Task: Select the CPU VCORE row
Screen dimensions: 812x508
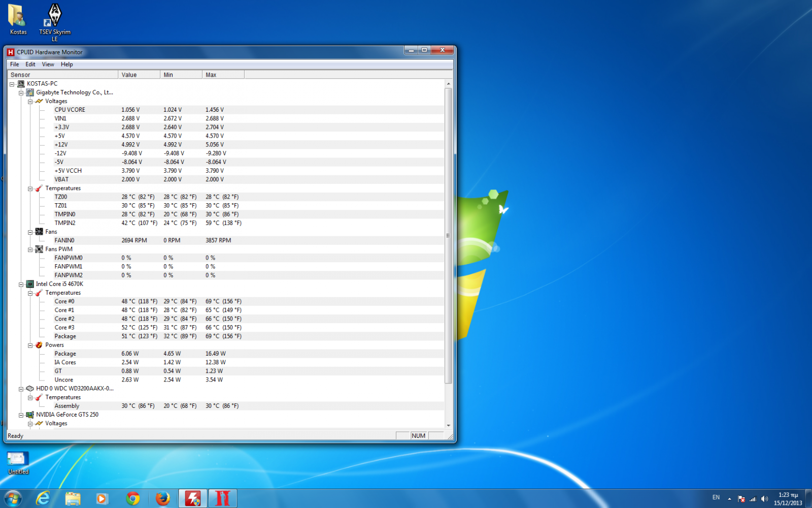Action: point(249,110)
